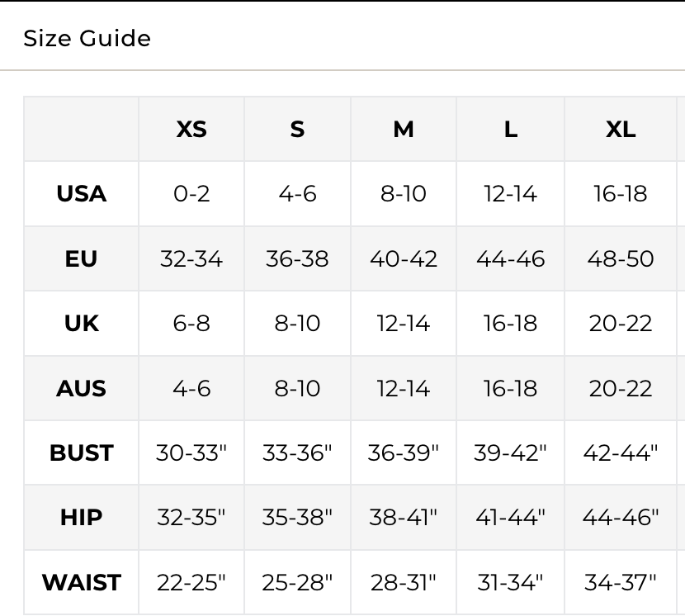Select the XL column header
This screenshot has width=685, height=616.
621,130
